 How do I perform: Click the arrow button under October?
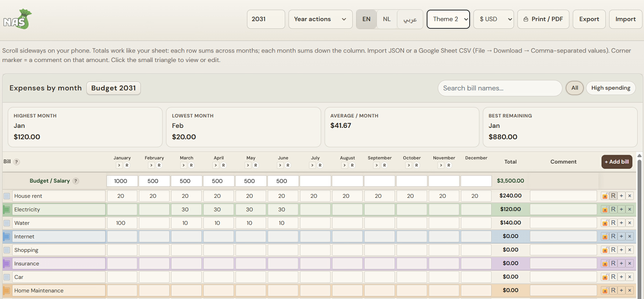point(408,165)
